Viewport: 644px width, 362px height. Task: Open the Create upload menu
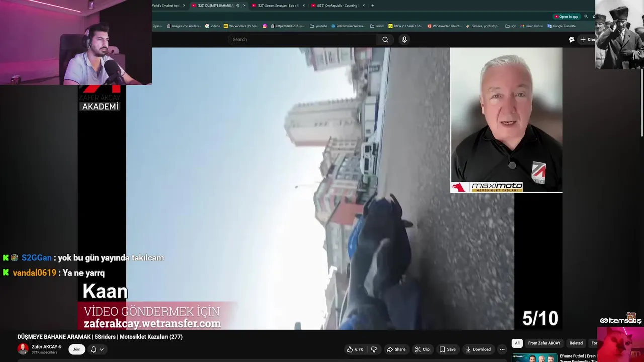tap(588, 40)
